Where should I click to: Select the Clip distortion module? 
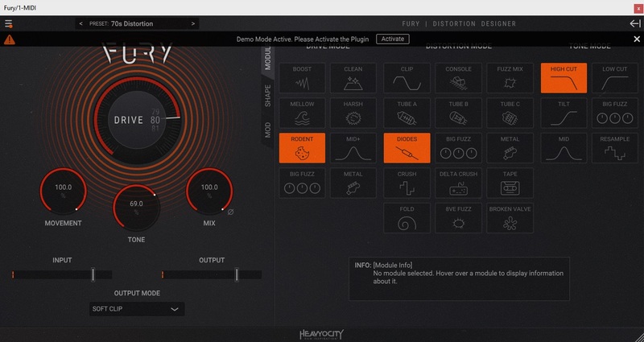(x=407, y=77)
